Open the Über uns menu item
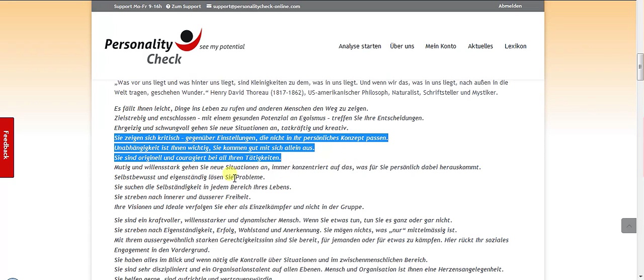The height and width of the screenshot is (280, 644). pos(402,46)
